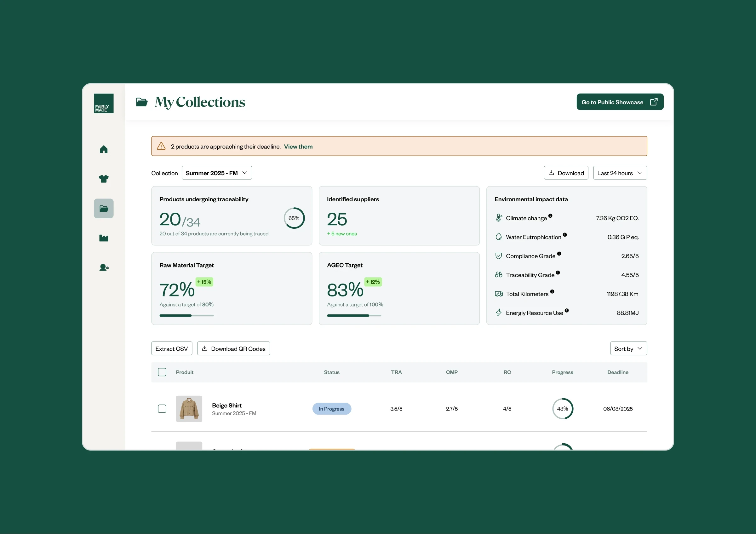Open the factory suppliers icon in sidebar

(104, 238)
